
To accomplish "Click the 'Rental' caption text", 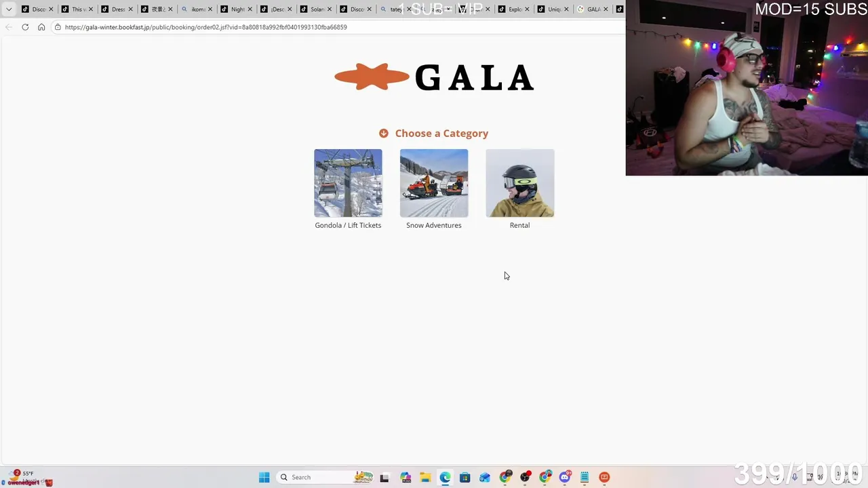I will [x=520, y=225].
